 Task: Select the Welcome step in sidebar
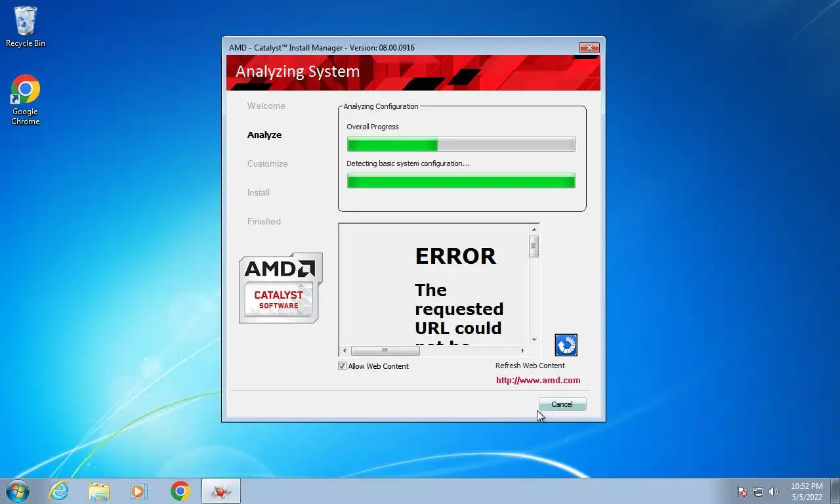point(266,106)
